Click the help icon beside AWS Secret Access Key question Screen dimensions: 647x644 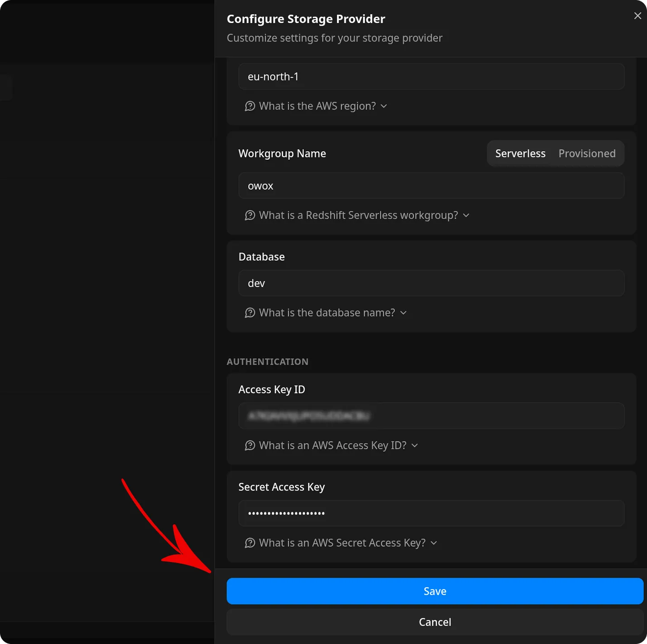(251, 543)
